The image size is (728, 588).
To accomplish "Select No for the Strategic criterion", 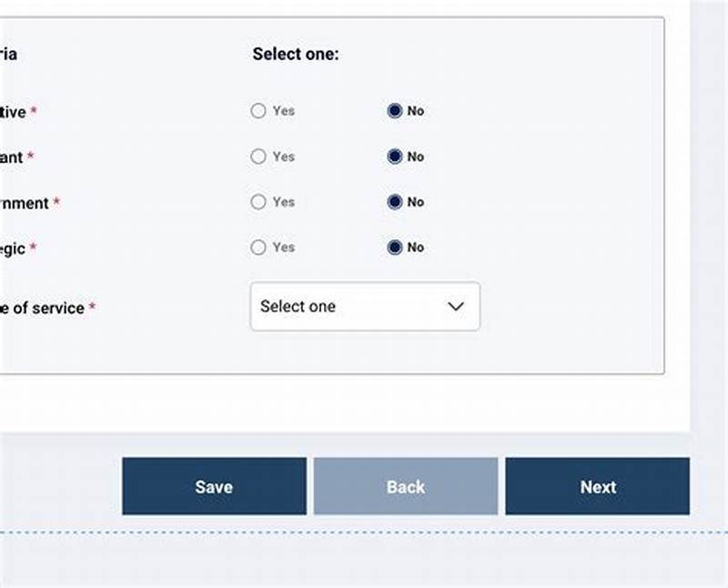I will (395, 248).
